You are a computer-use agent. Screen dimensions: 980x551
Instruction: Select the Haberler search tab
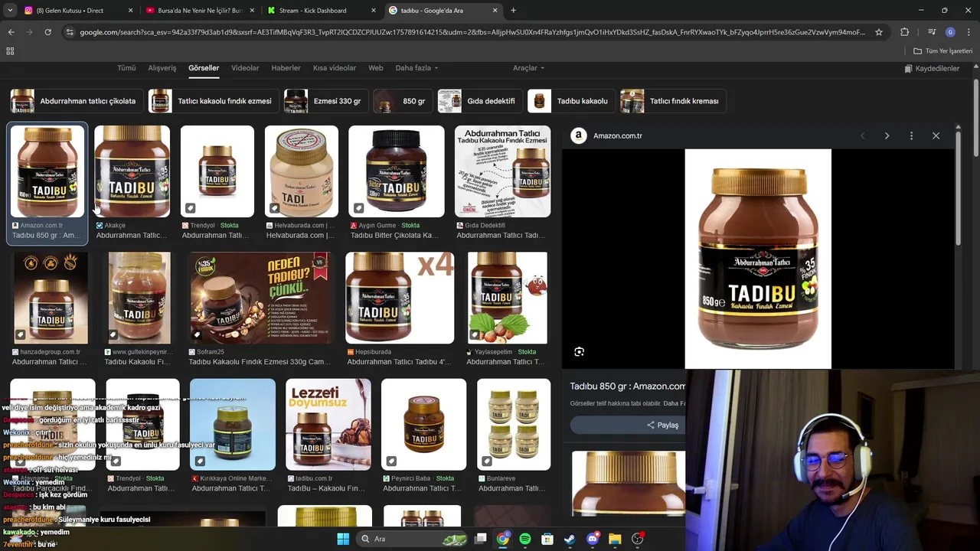tap(286, 68)
